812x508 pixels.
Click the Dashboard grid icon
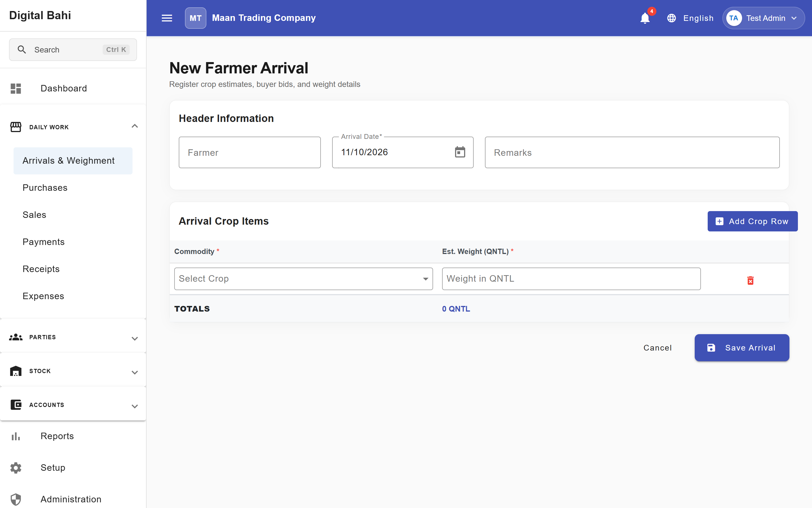coord(16,88)
